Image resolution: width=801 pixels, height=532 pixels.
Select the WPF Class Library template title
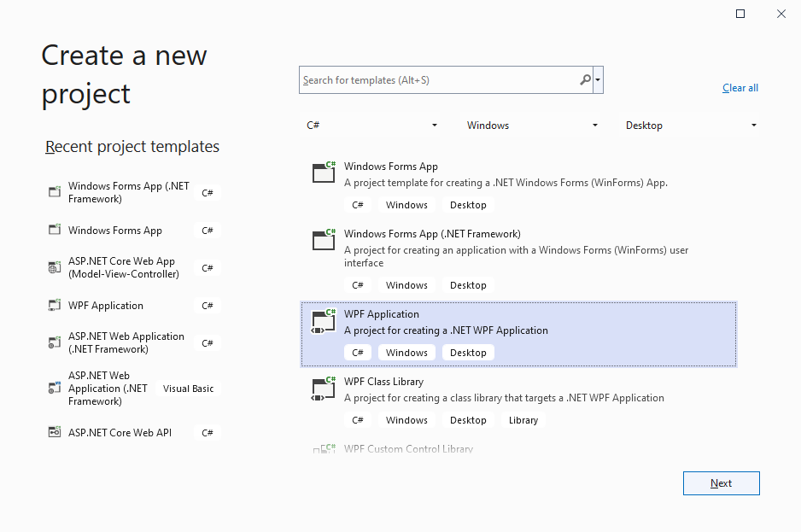(x=383, y=381)
